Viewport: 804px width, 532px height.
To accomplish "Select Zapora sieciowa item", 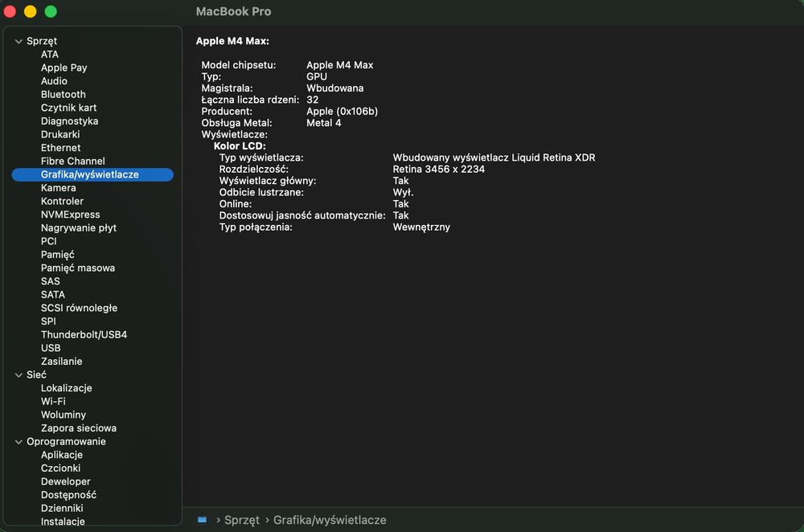I will (78, 428).
